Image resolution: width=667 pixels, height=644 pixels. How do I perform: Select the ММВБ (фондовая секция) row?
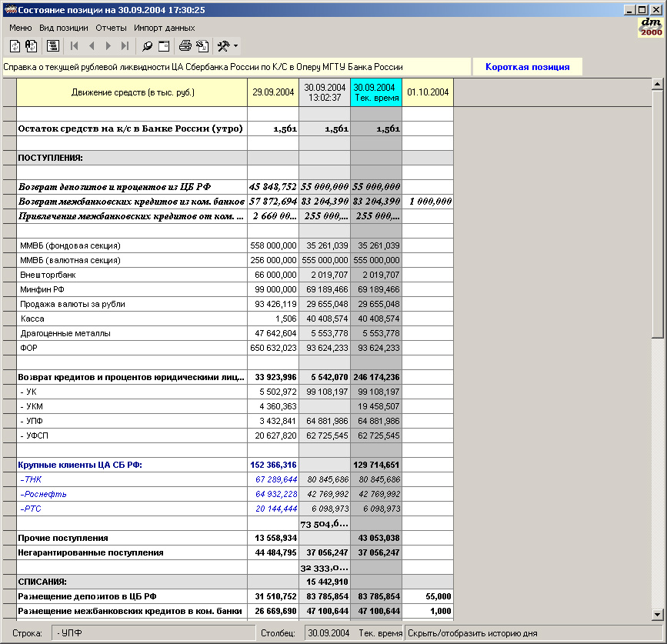pos(132,245)
